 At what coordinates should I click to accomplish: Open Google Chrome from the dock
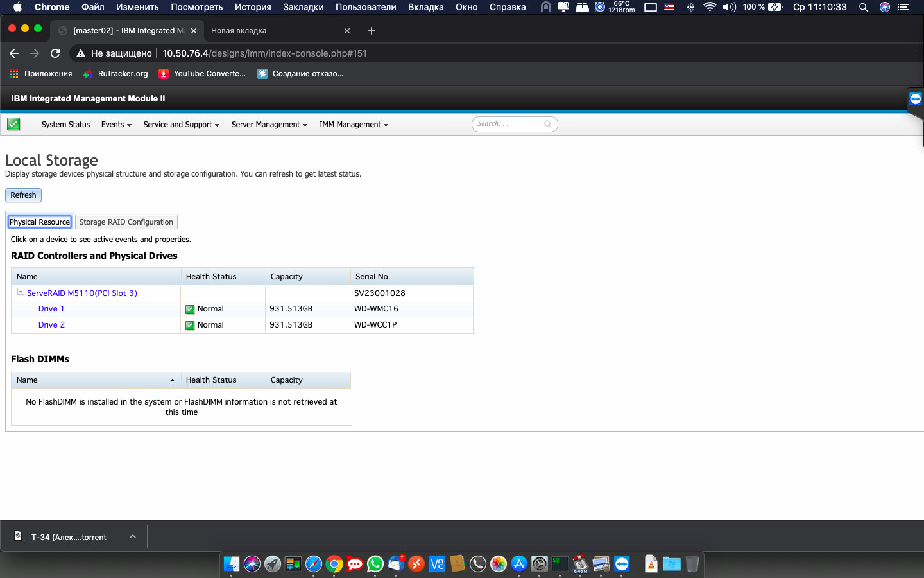point(334,564)
